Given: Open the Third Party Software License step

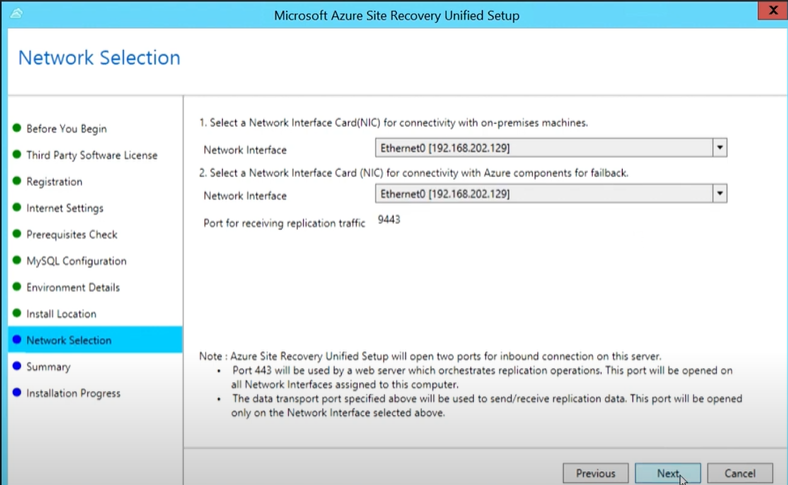Looking at the screenshot, I should [x=92, y=155].
